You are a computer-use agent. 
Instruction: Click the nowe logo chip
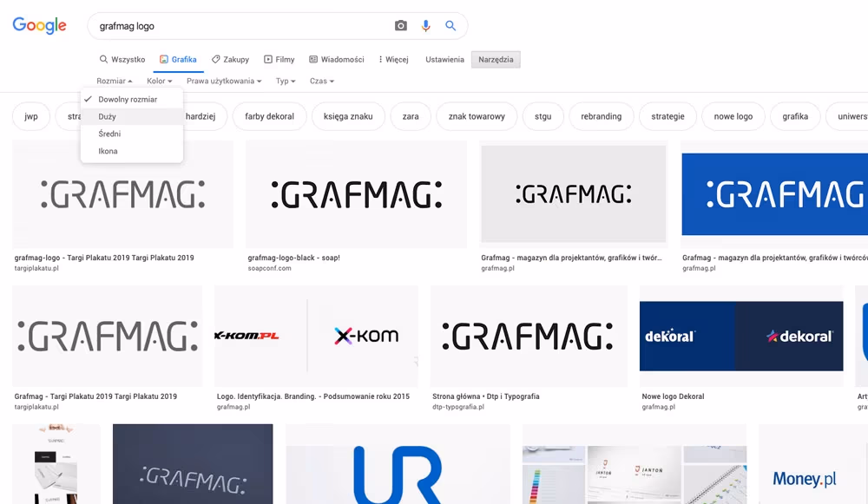coord(733,116)
